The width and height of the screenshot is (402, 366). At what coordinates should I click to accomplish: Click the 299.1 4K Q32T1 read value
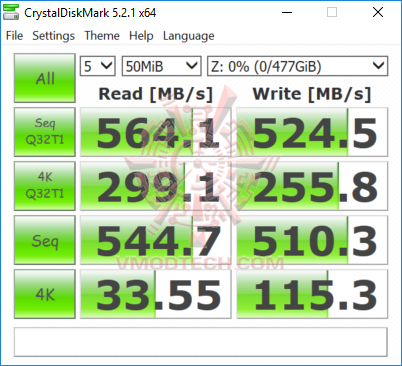tap(156, 186)
